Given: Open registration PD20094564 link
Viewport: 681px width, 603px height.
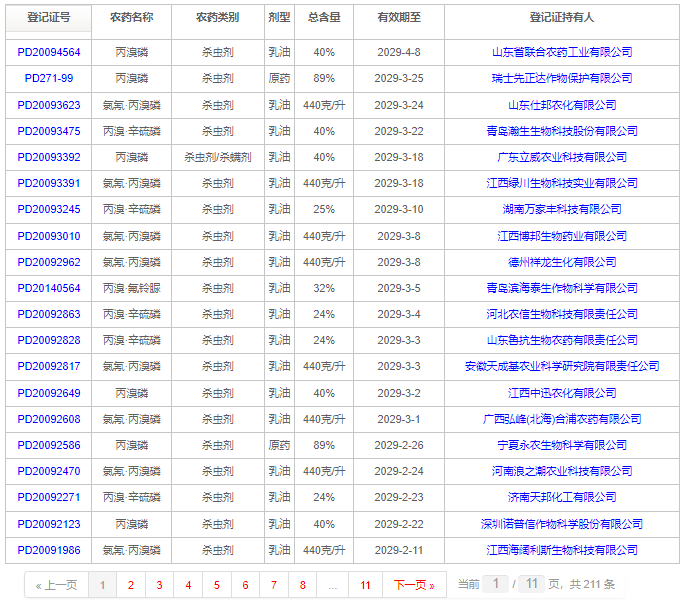Looking at the screenshot, I should point(49,53).
